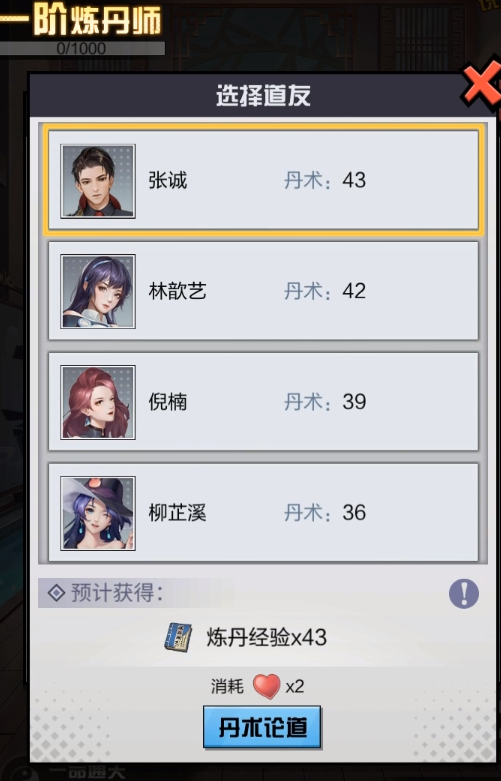Click the alchemy experience book icon
The width and height of the screenshot is (501, 781).
(178, 638)
